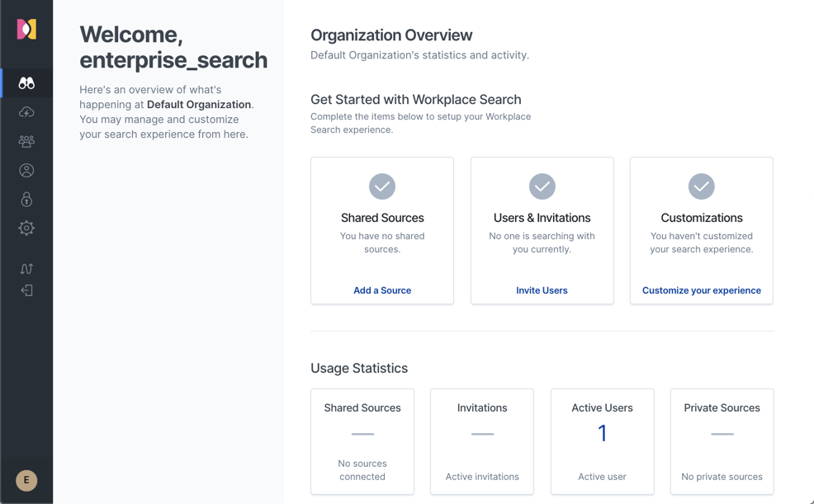814x504 pixels.
Task: Click the Shared Sources checkmark circle
Action: point(382,186)
